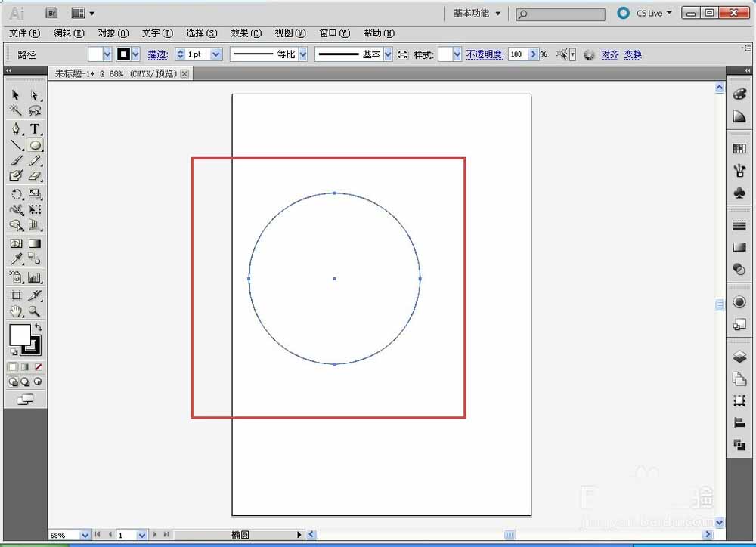Pick the Magic Wand tool
This screenshot has width=756, height=547.
point(16,111)
